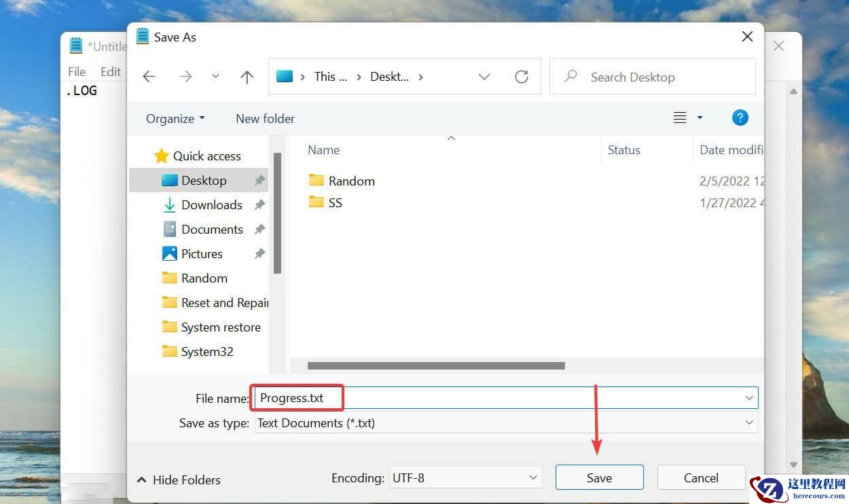Open the Encoding UTF-8 dropdown
The width and height of the screenshot is (849, 504).
(x=465, y=478)
